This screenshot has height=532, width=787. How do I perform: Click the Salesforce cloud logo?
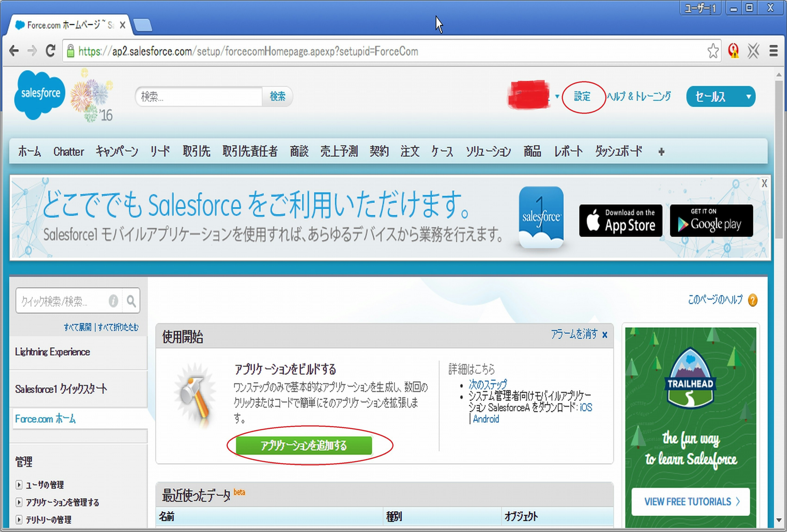point(40,94)
